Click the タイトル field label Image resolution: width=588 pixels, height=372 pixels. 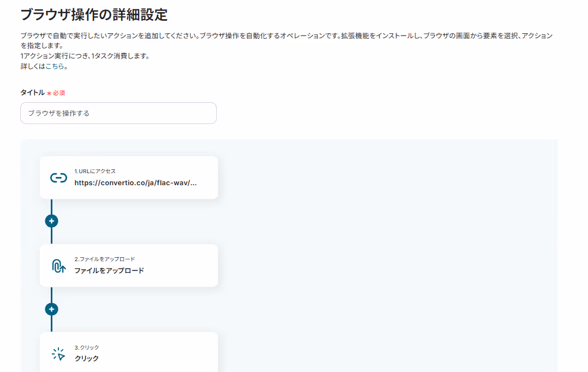[x=33, y=93]
